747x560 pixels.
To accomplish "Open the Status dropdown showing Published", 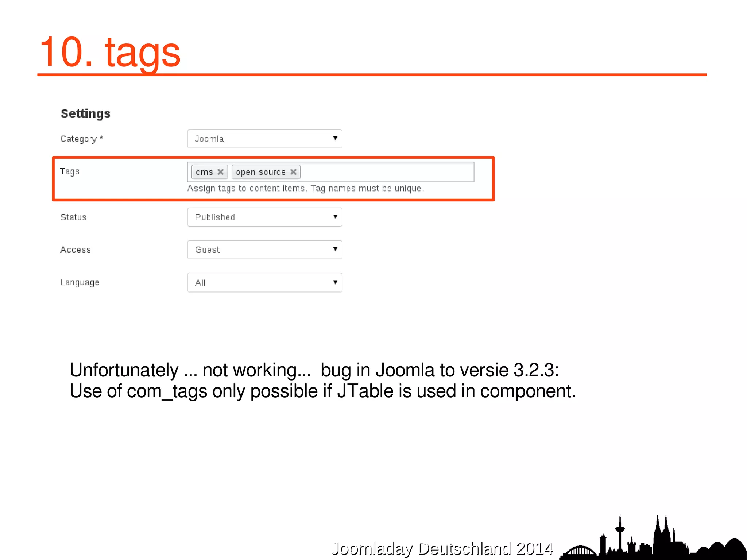I will (x=264, y=217).
